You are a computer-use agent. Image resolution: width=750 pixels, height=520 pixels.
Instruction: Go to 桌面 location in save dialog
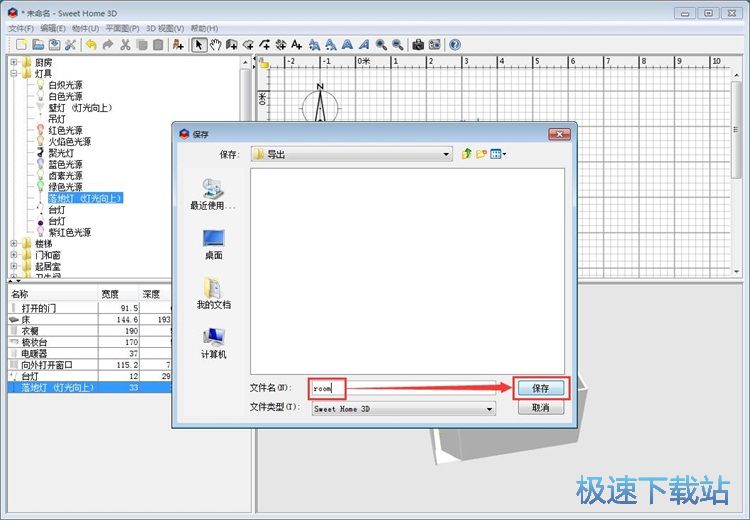click(213, 244)
